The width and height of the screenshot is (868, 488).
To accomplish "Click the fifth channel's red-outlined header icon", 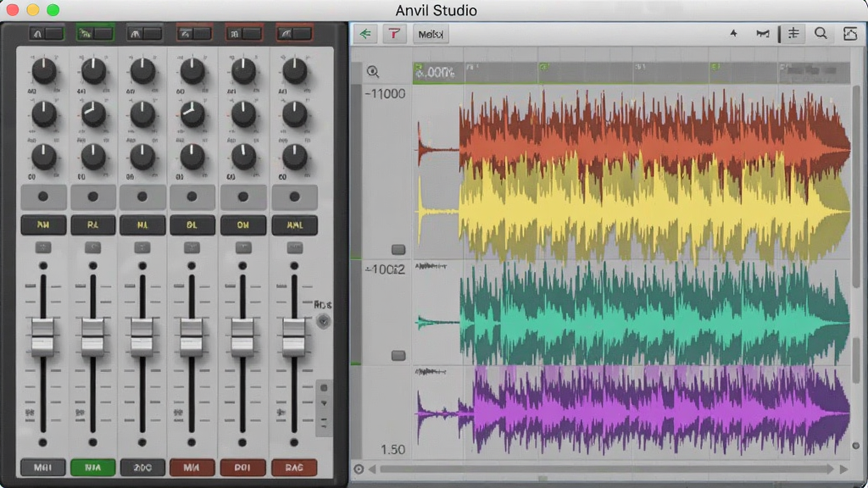I will click(x=235, y=34).
